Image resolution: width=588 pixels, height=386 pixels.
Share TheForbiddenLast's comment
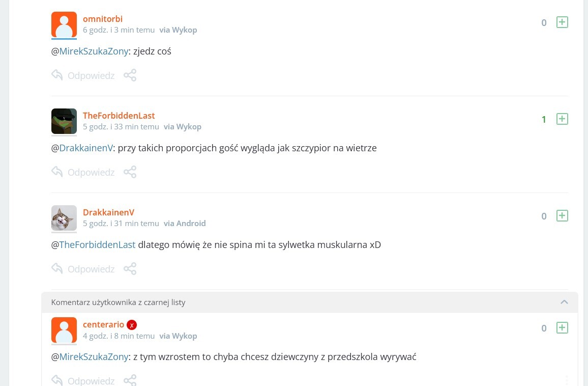point(130,172)
